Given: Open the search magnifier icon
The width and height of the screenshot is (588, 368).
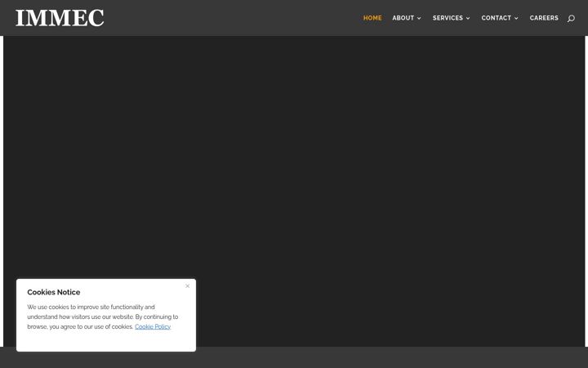Looking at the screenshot, I should (x=571, y=18).
